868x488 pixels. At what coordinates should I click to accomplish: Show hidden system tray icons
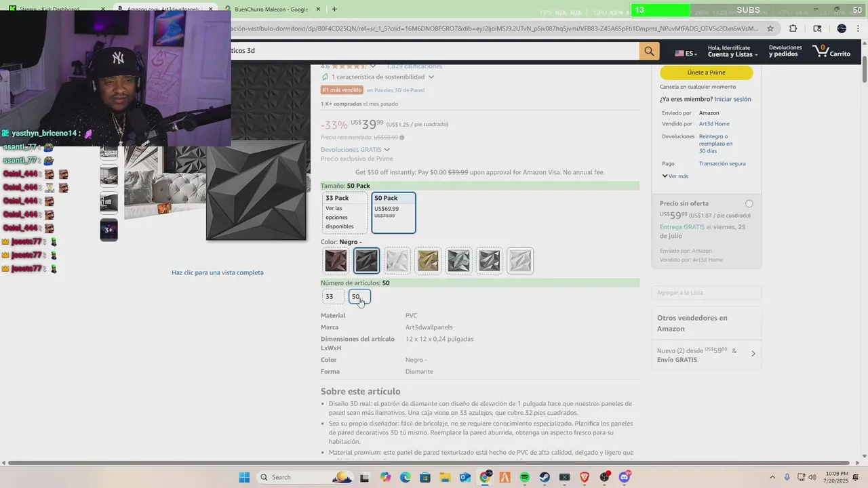(772, 477)
